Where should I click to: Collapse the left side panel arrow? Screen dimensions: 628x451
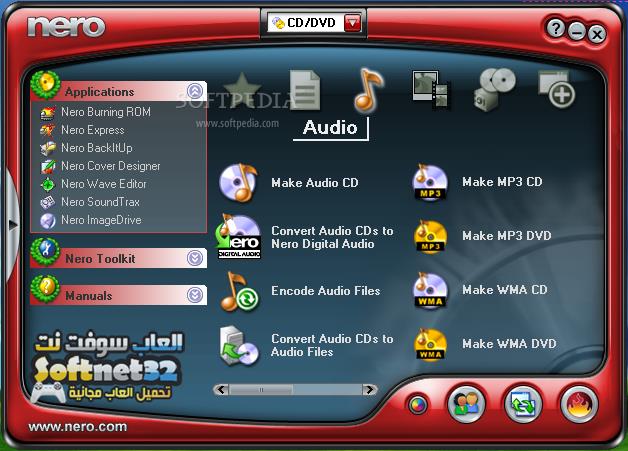click(12, 225)
